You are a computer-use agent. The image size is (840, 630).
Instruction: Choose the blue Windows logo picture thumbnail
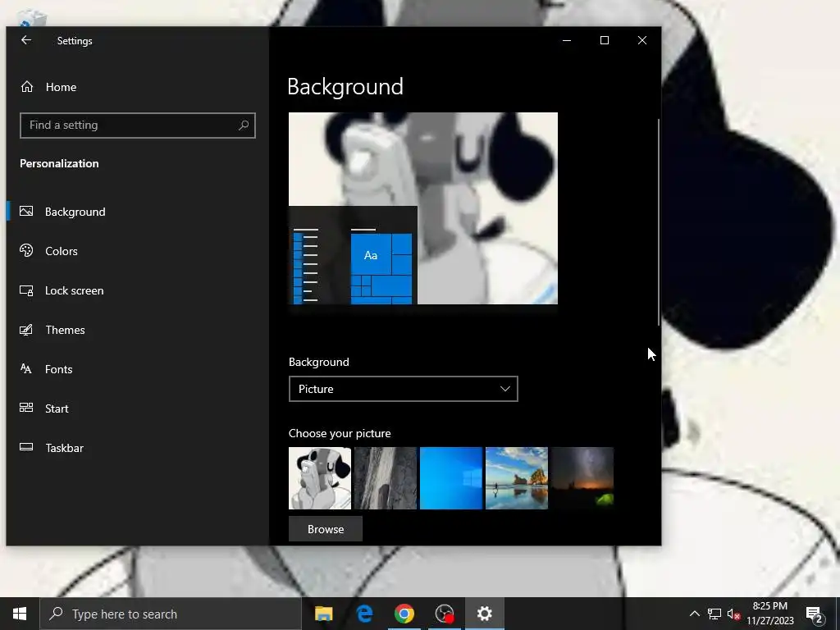(451, 478)
